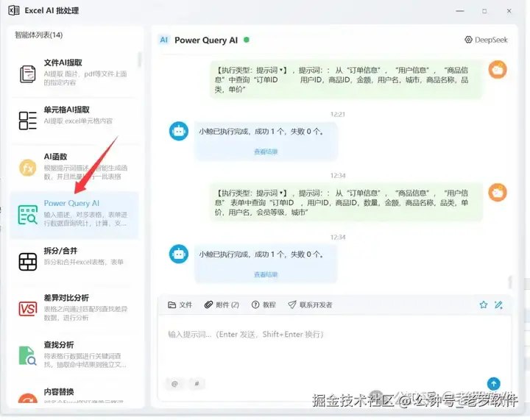Click the 查找分析 document search icon

pos(28,355)
